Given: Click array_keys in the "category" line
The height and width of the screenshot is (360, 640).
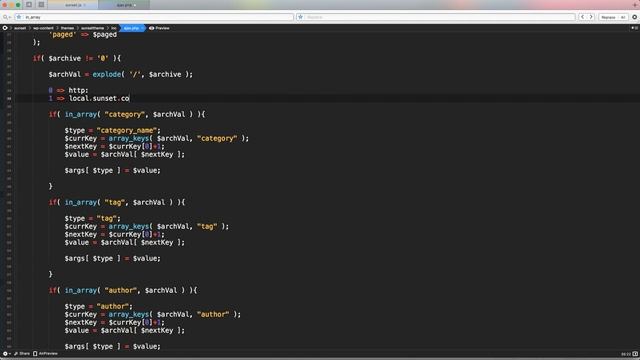Looking at the screenshot, I should point(129,138).
